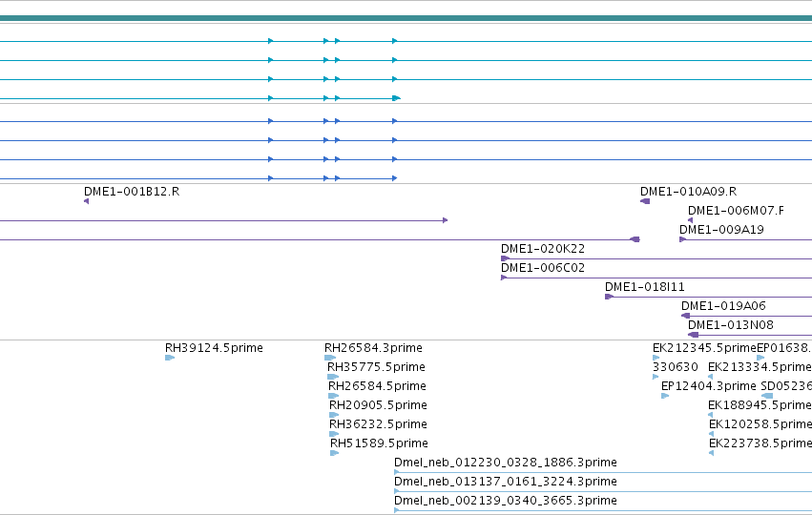Click the EK212345.5prime arrow glyph
Image resolution: width=812 pixels, height=515 pixels.
[x=656, y=358]
